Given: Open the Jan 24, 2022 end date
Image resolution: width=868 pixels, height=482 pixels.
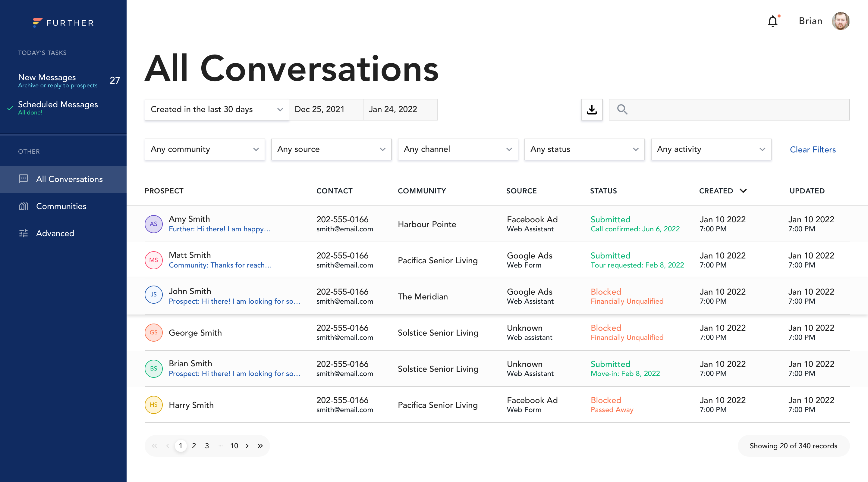Looking at the screenshot, I should click(400, 109).
